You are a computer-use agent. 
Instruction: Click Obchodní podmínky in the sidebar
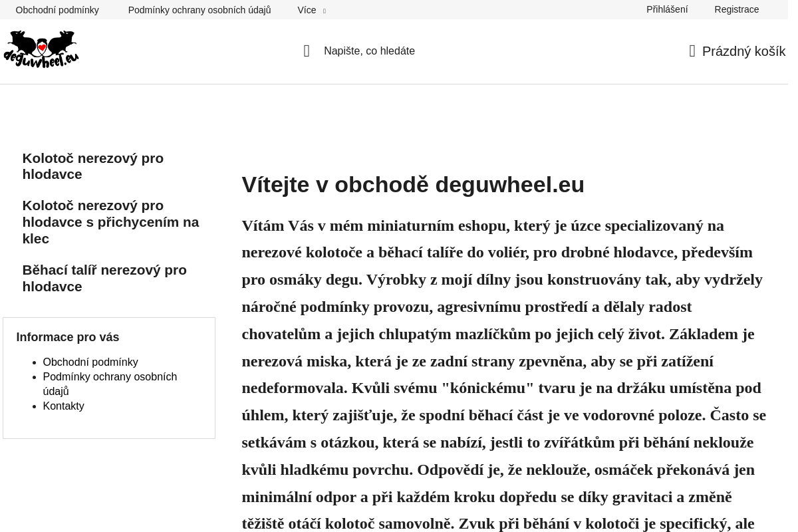[x=90, y=362]
